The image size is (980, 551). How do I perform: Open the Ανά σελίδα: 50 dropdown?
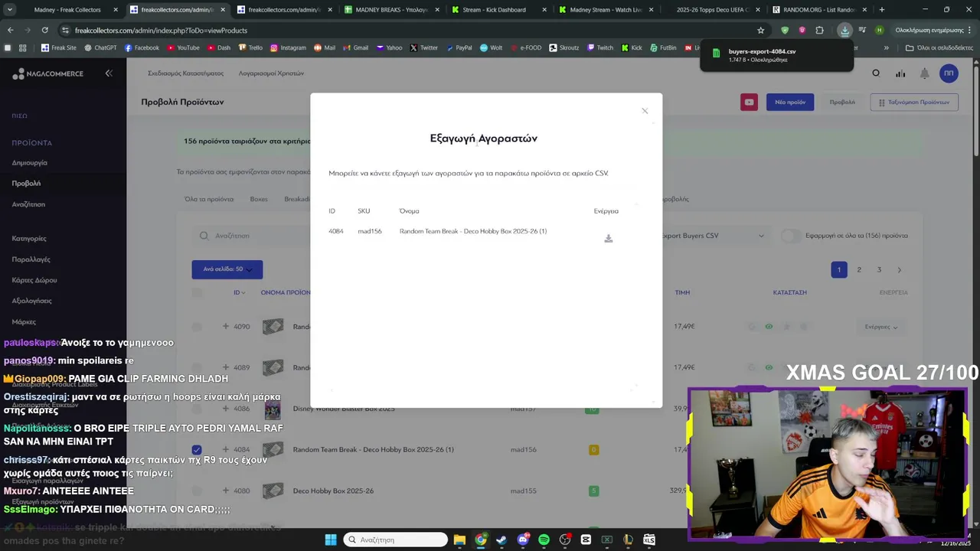(x=227, y=269)
